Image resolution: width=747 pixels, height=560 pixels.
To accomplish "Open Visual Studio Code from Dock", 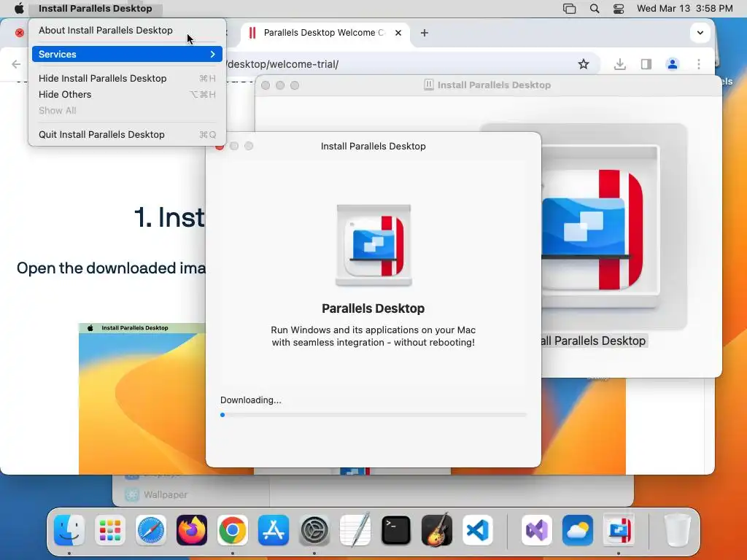I will coord(478,530).
